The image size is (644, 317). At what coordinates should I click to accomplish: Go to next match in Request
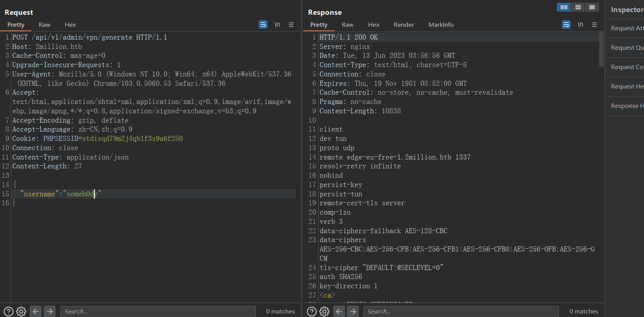[50, 311]
